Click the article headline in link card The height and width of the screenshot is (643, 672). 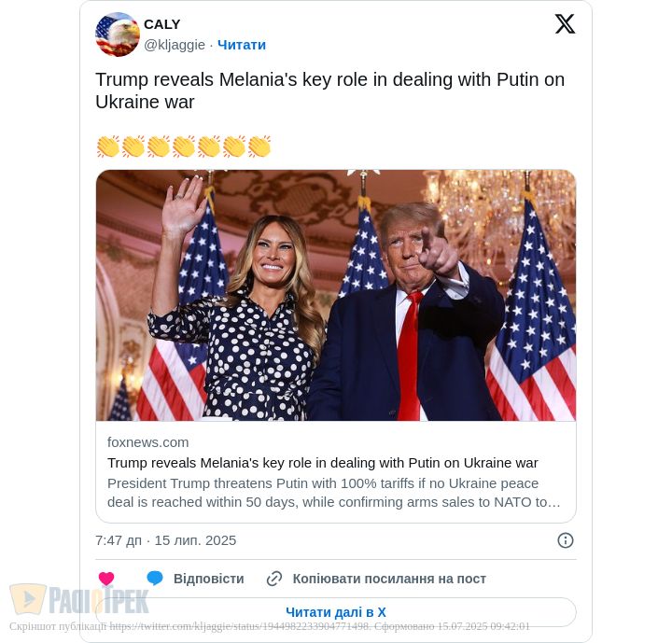pyautogui.click(x=322, y=463)
